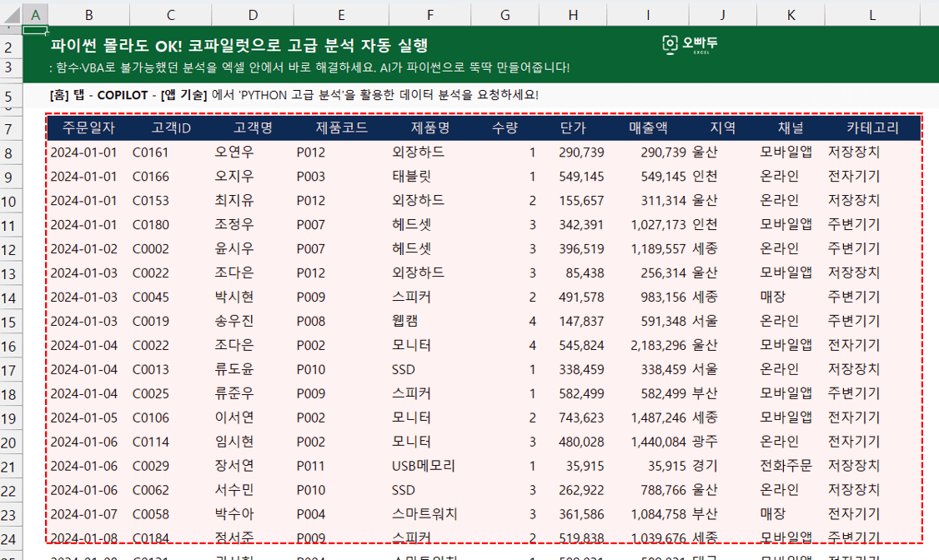
Task: Select column F by clicking its header
Action: (429, 14)
